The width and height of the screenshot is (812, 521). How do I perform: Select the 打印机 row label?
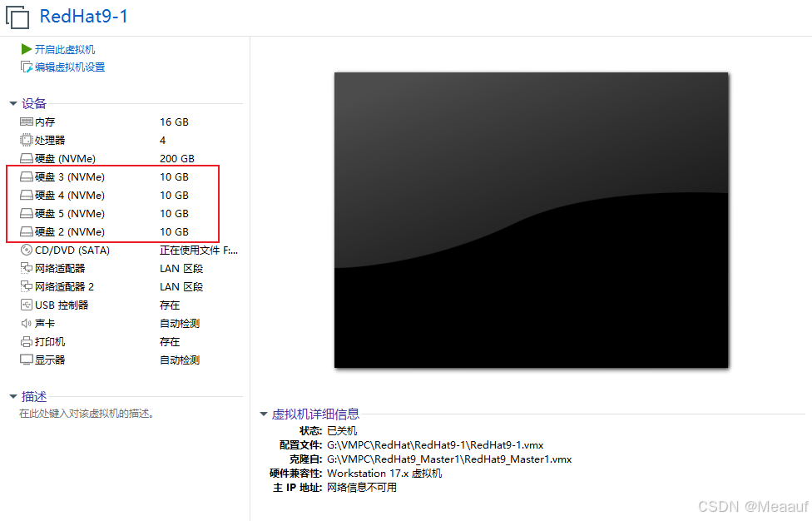point(50,342)
